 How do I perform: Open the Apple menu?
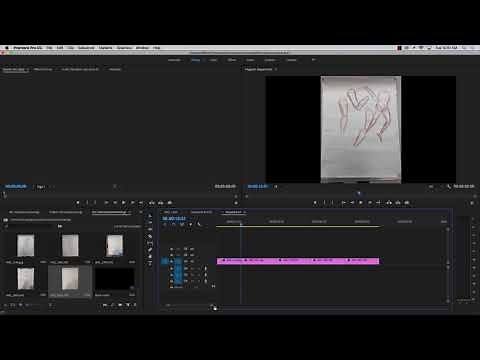[x=6, y=48]
